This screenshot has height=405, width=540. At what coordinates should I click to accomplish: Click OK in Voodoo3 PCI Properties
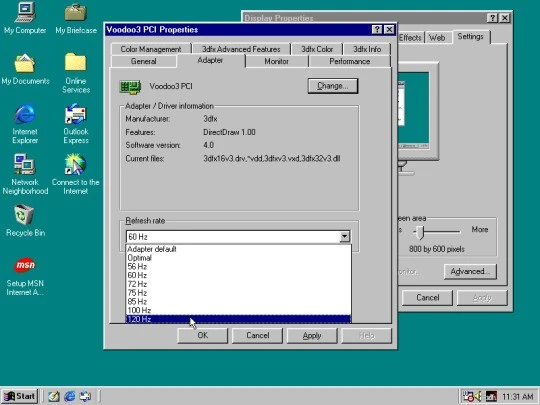click(x=202, y=335)
